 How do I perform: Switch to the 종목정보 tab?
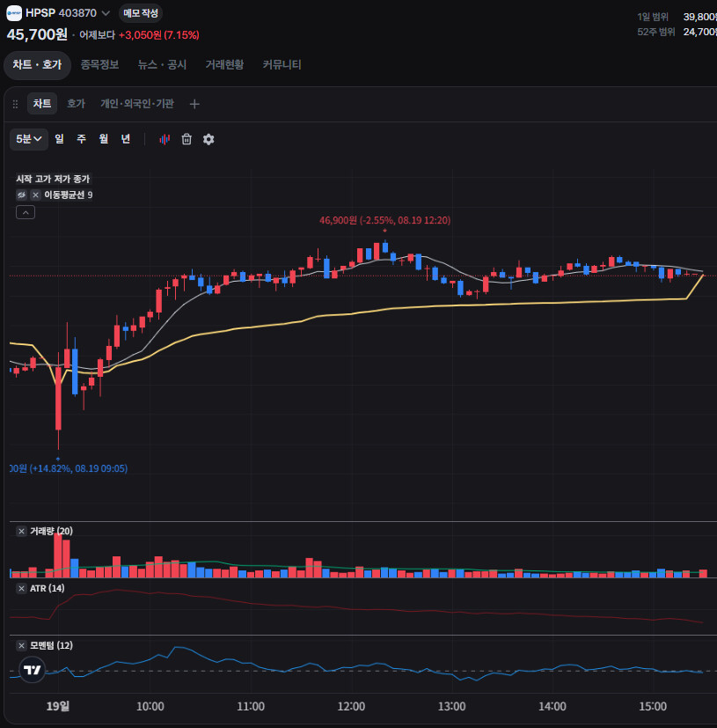coord(99,64)
